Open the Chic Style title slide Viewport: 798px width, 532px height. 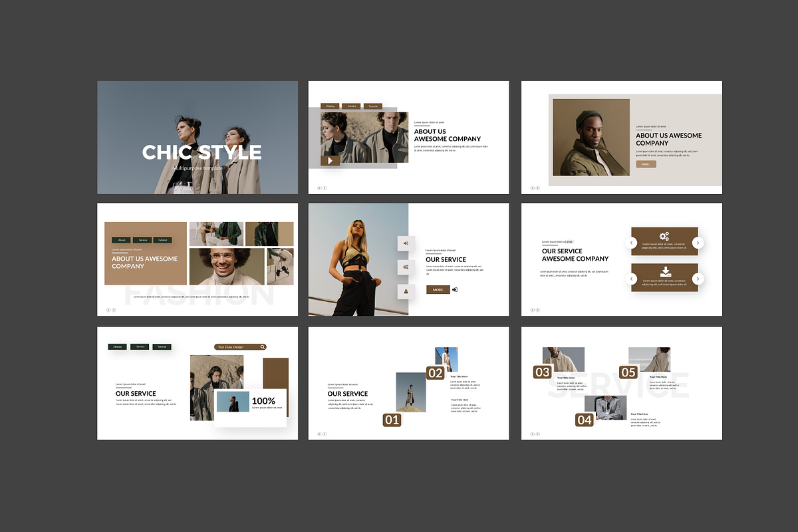198,138
